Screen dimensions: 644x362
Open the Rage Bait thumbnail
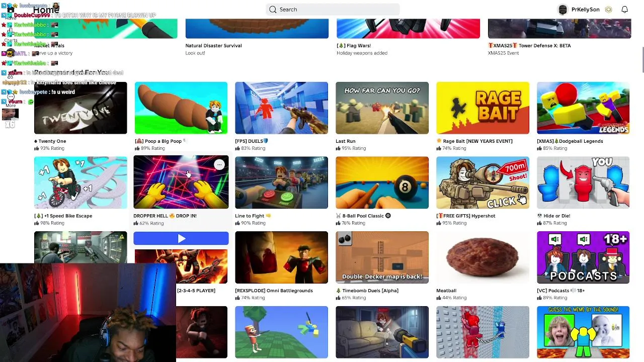click(x=482, y=108)
